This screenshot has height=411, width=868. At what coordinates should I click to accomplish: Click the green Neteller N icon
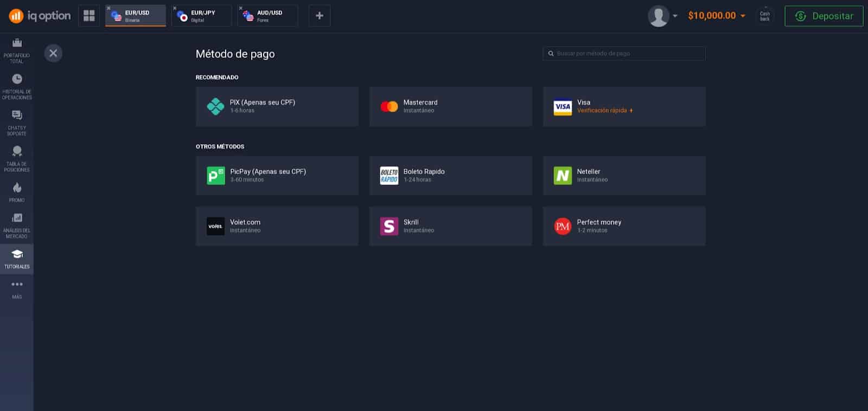point(563,176)
